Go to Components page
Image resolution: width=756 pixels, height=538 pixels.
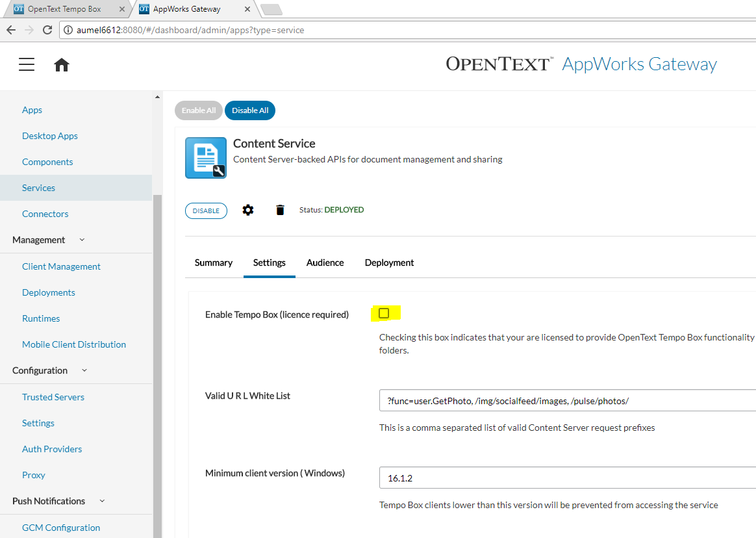tap(47, 162)
